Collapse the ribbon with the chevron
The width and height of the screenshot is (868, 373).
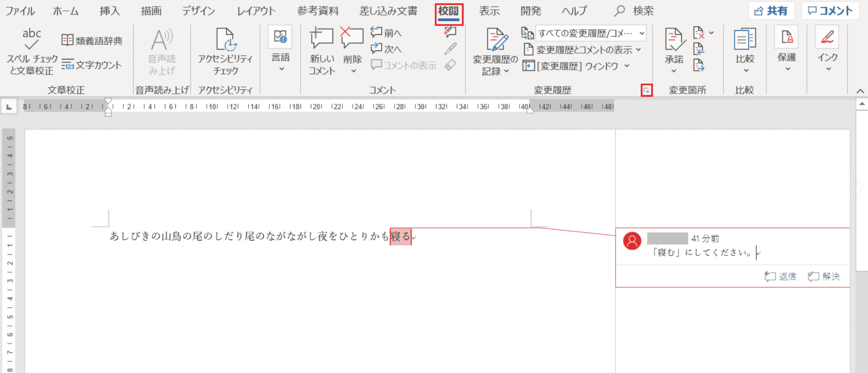click(860, 91)
